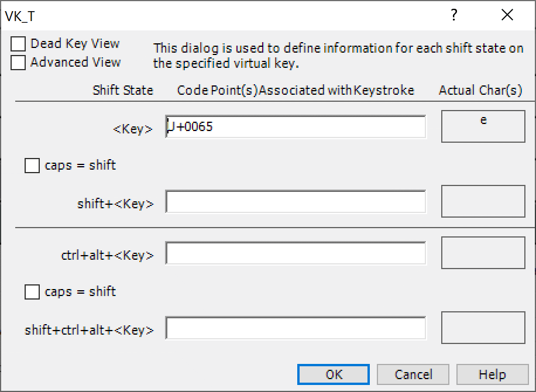Check caps = shift below the ctrl+alt+<Key> row
536x392 pixels.
(33, 292)
